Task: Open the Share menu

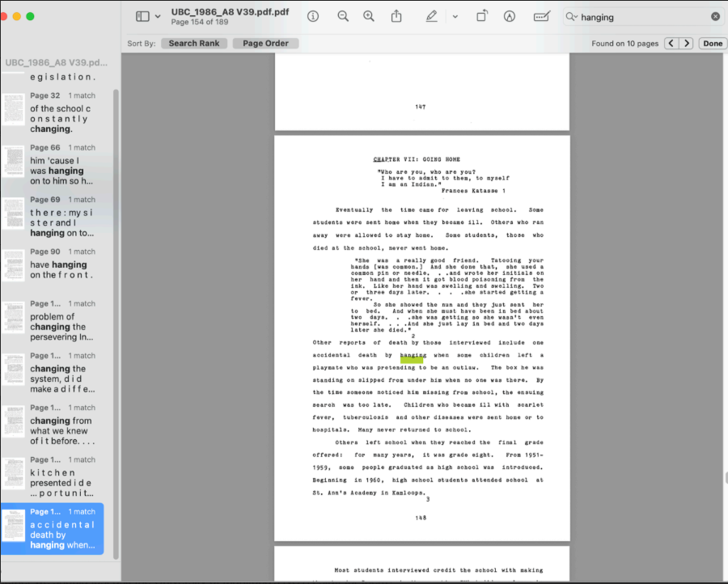Action: [x=396, y=16]
